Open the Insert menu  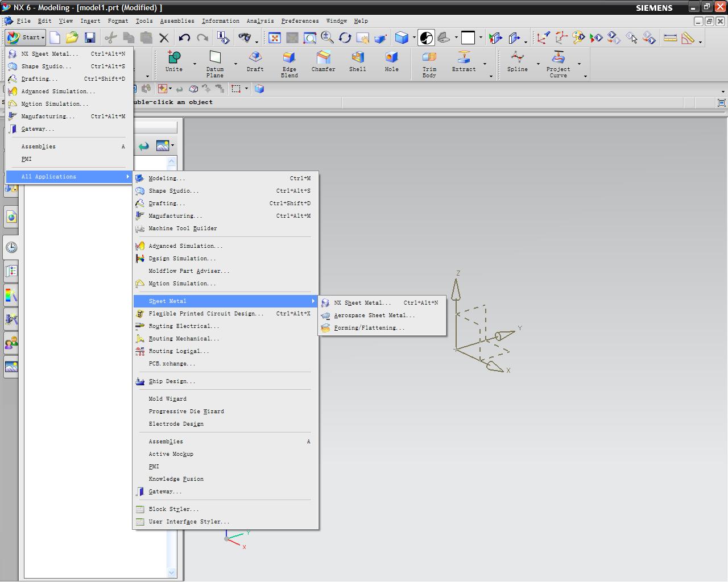click(90, 21)
